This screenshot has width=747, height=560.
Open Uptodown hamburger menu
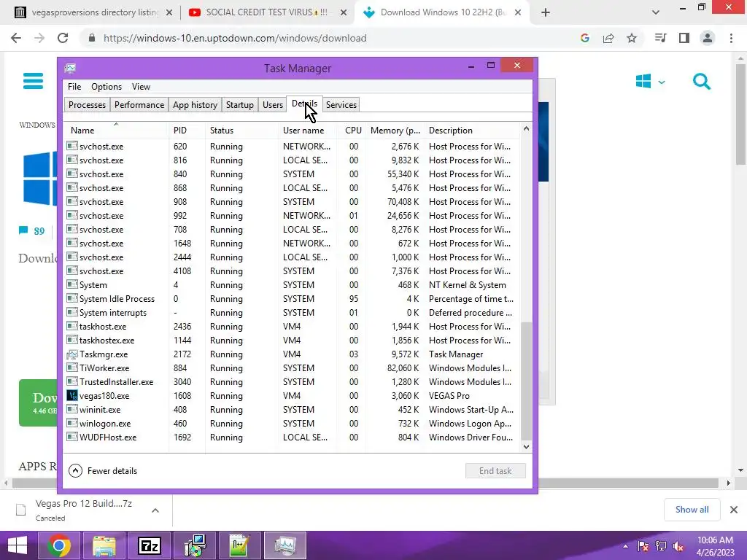pyautogui.click(x=33, y=81)
